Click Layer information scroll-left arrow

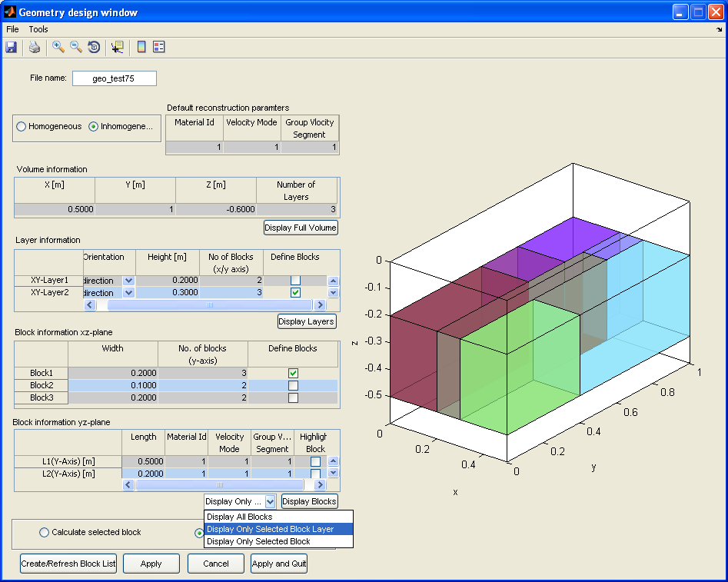click(90, 304)
